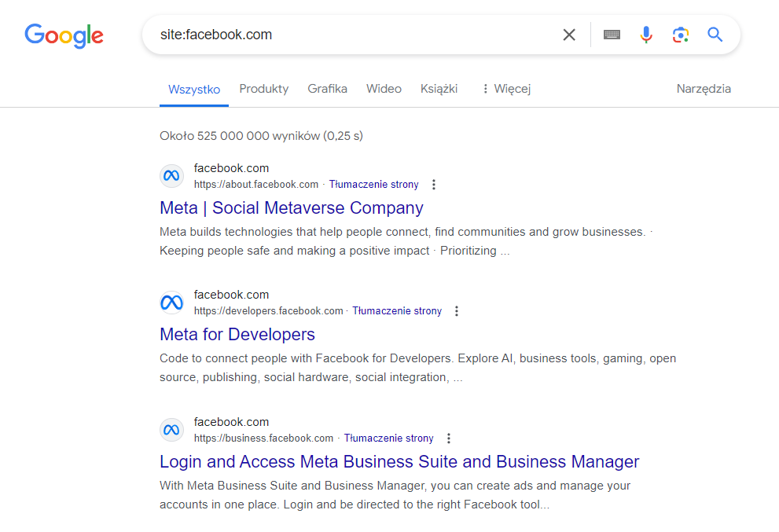Click facebook.com site name above developers.facebook.com
The width and height of the screenshot is (779, 532).
click(232, 295)
